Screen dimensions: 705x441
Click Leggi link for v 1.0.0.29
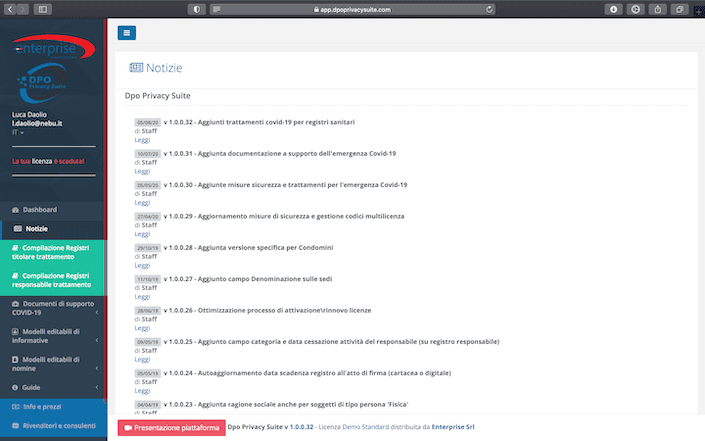point(142,235)
